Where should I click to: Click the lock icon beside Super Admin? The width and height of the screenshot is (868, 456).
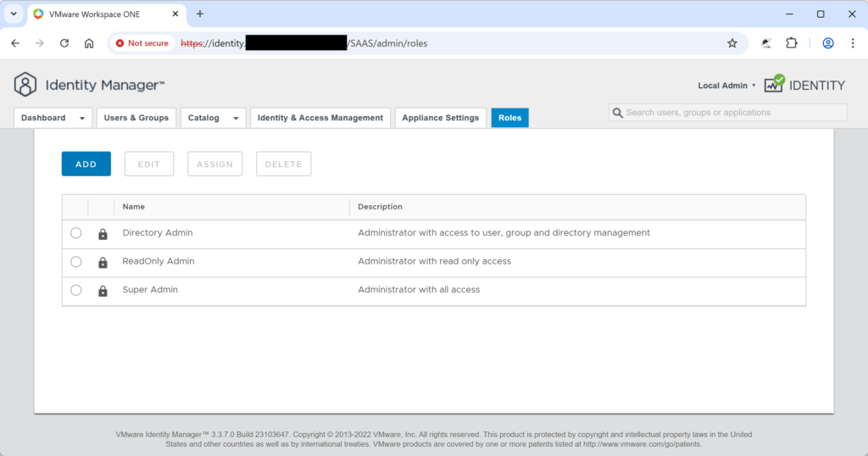coord(103,291)
